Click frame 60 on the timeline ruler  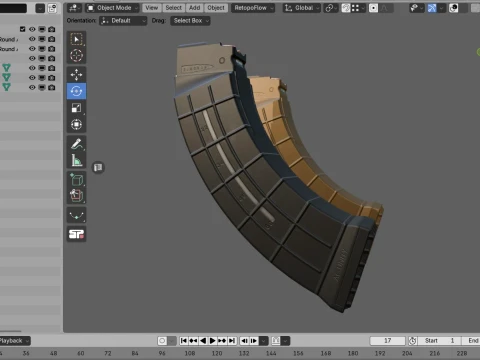pos(81,353)
